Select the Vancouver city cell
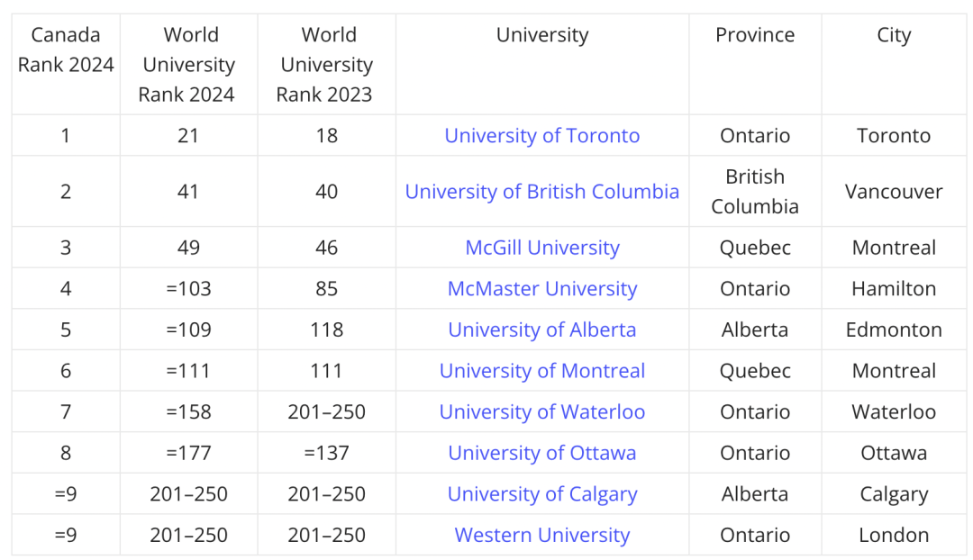The width and height of the screenshot is (973, 560). [x=894, y=191]
